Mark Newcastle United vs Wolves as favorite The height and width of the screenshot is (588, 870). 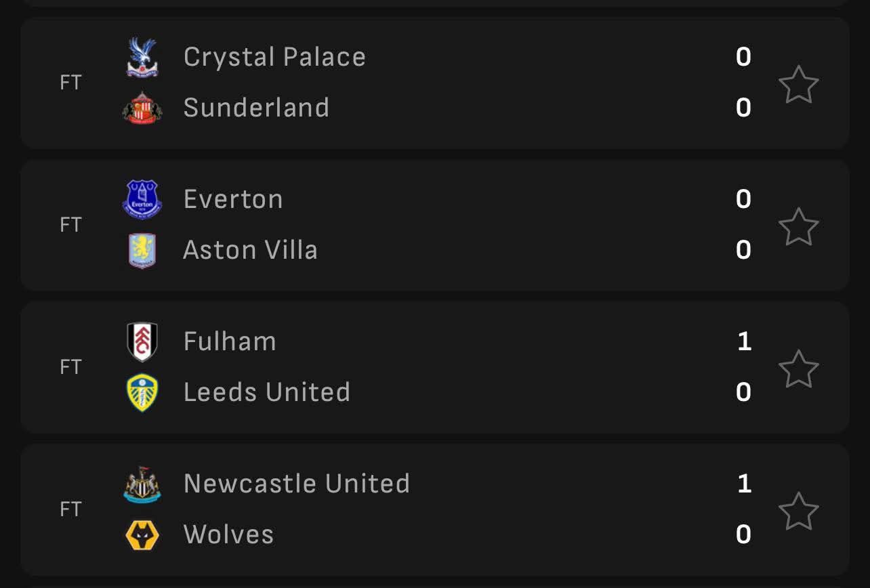pyautogui.click(x=799, y=511)
